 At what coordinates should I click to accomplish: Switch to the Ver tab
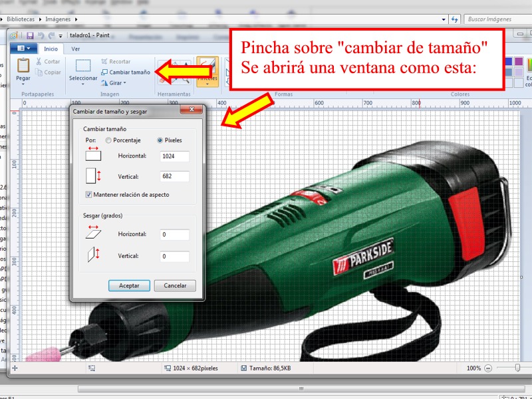point(76,49)
